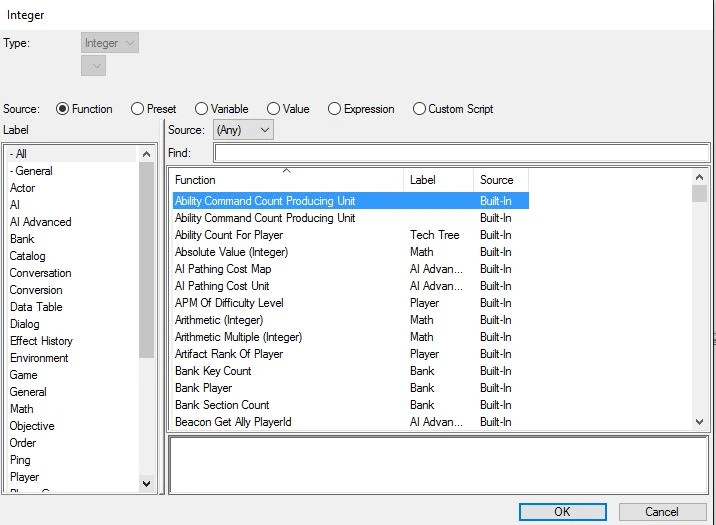Viewport: 716px width, 525px height.
Task: Select 'AI Pathing Cost Unit' function
Action: (351, 286)
